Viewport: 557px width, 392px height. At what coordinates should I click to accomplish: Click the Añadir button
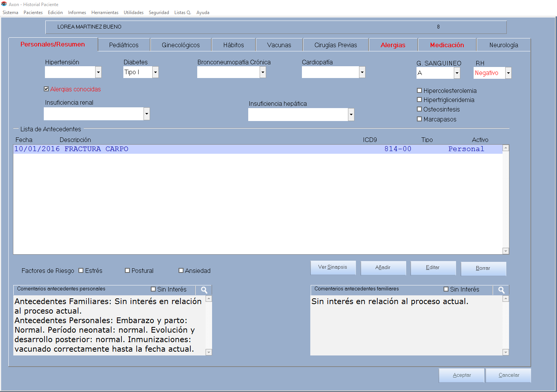click(383, 268)
